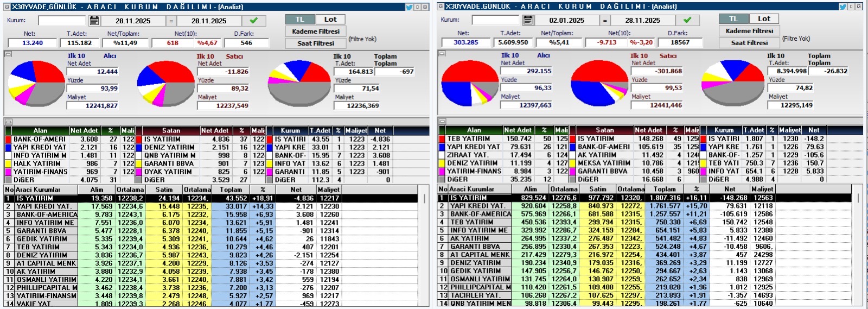
Task: Click the red swatch beside BANK-OF-AMERI in the Alan list
Action: [8, 140]
